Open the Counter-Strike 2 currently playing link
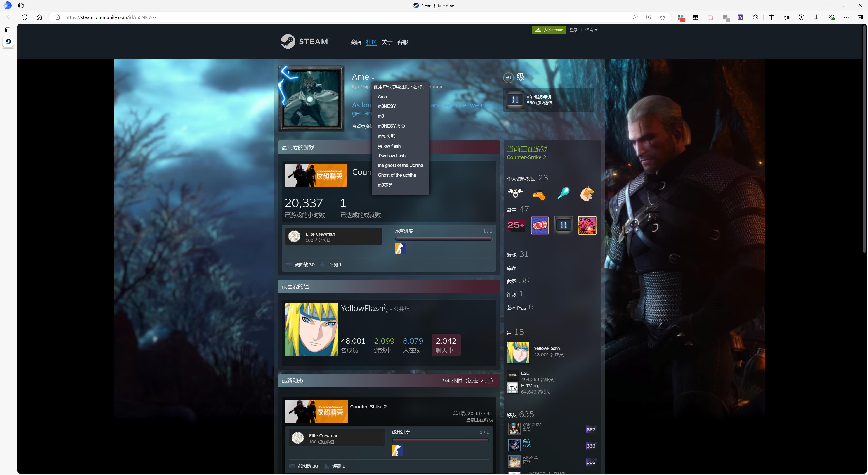 pos(526,157)
